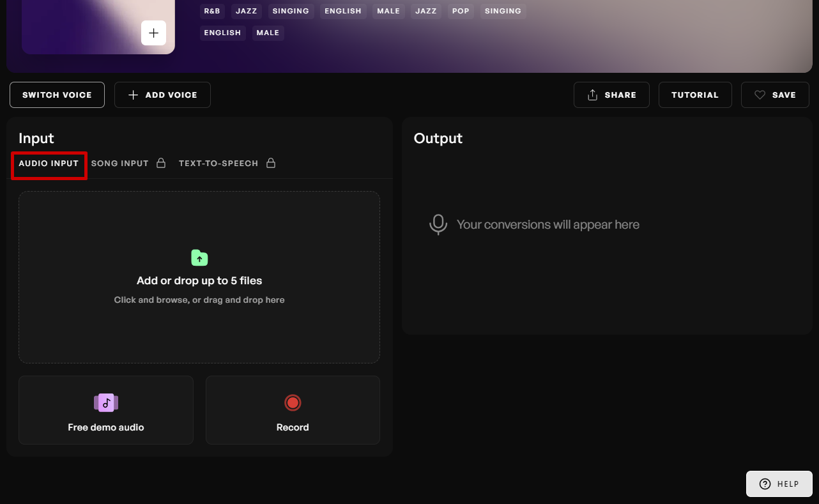Image resolution: width=819 pixels, height=504 pixels.
Task: Switch to the Song Input tab
Action: (119, 164)
